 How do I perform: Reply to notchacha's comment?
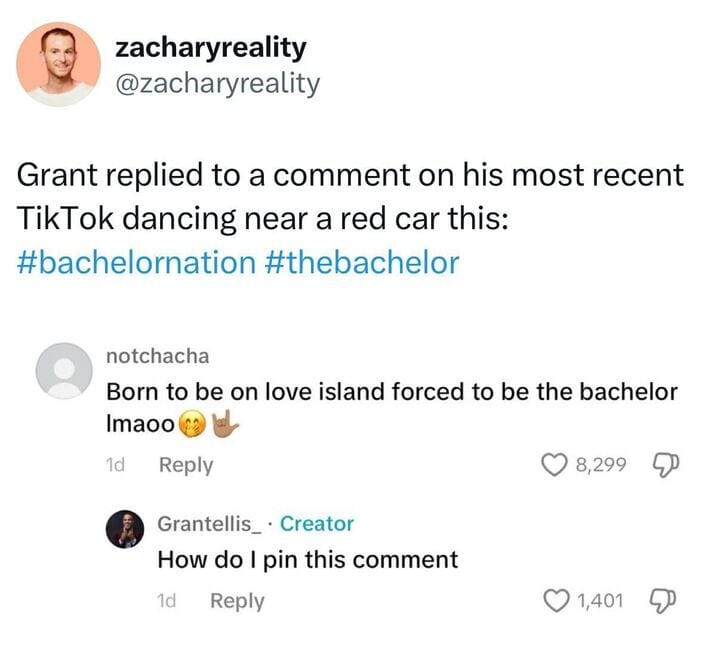click(186, 465)
